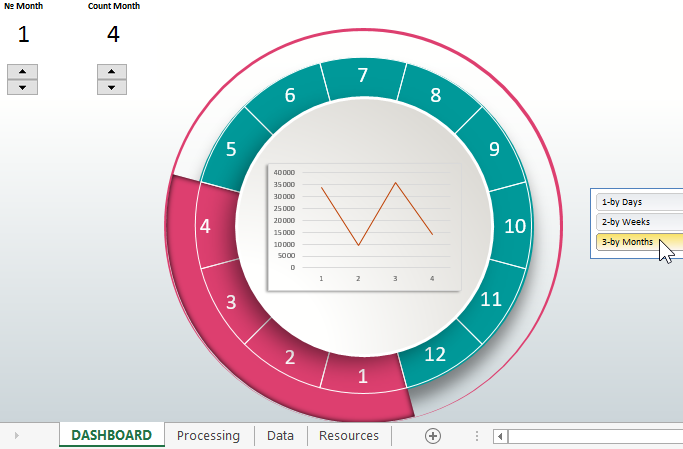
Task: Select the 1-by Days option
Action: click(638, 202)
